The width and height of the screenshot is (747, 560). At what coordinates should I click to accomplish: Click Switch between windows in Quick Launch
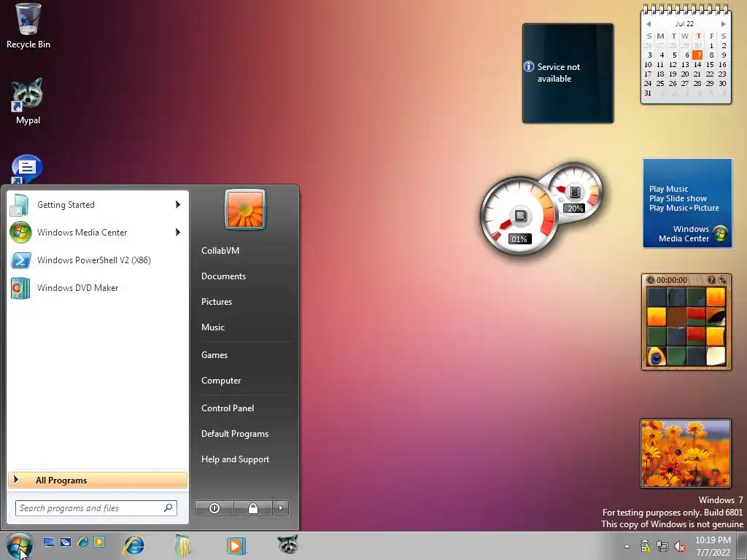[x=65, y=542]
